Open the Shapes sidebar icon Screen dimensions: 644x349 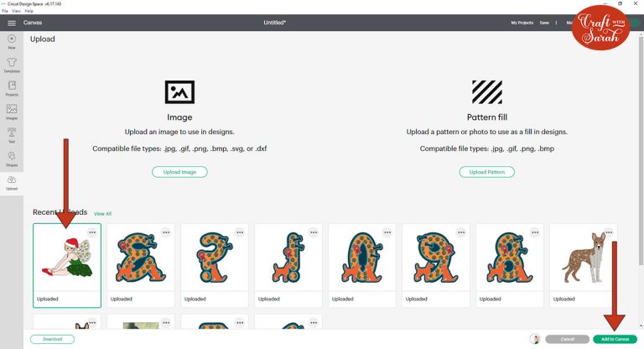(x=12, y=159)
